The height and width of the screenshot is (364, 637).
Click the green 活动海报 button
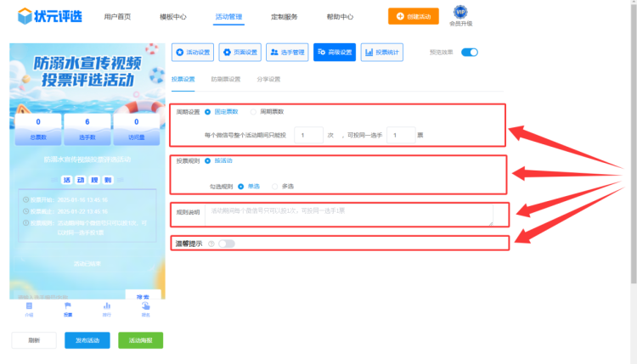coord(140,340)
